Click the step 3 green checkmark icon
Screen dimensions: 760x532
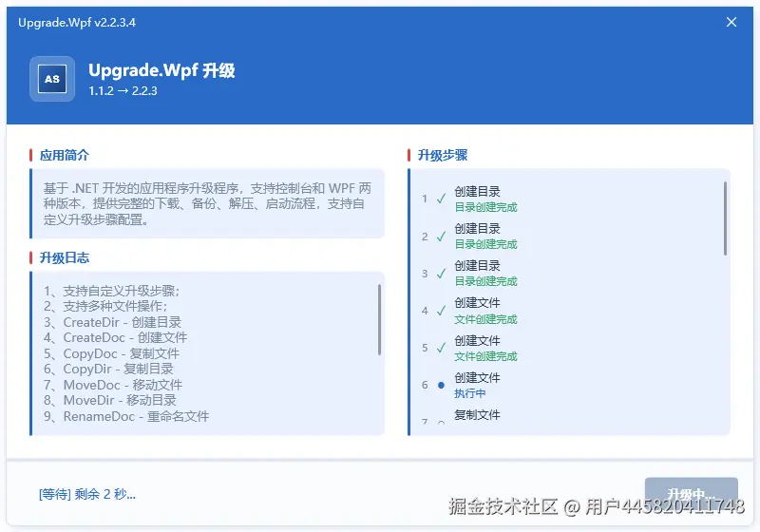tap(441, 274)
